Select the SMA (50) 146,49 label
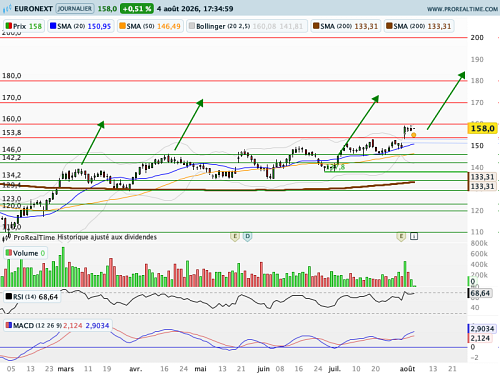 tap(150, 26)
